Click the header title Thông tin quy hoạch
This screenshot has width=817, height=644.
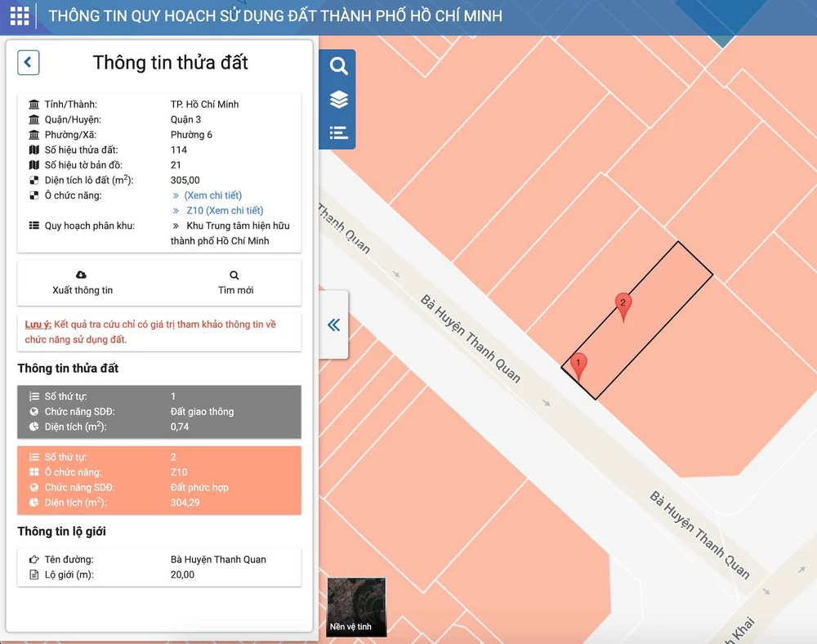(x=275, y=16)
